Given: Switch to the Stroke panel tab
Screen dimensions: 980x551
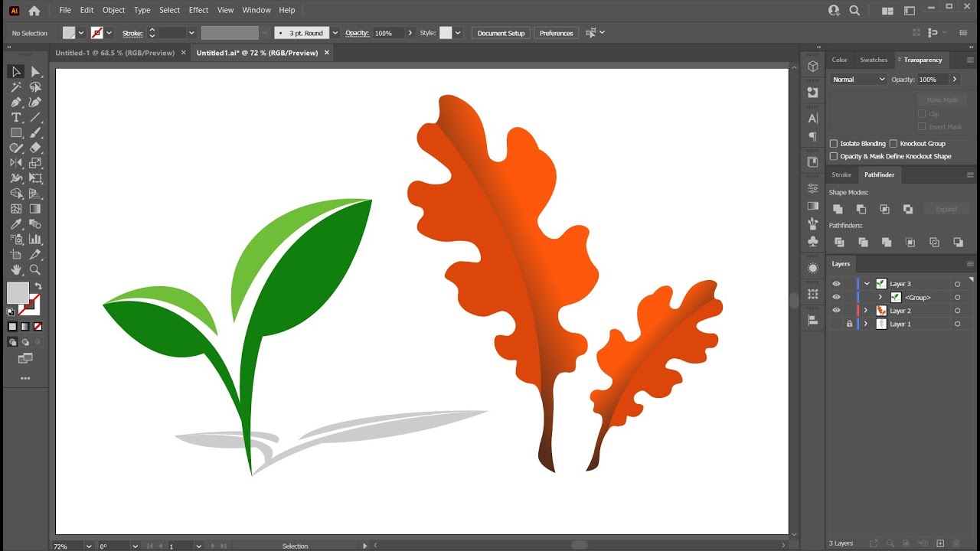Looking at the screenshot, I should (x=841, y=174).
